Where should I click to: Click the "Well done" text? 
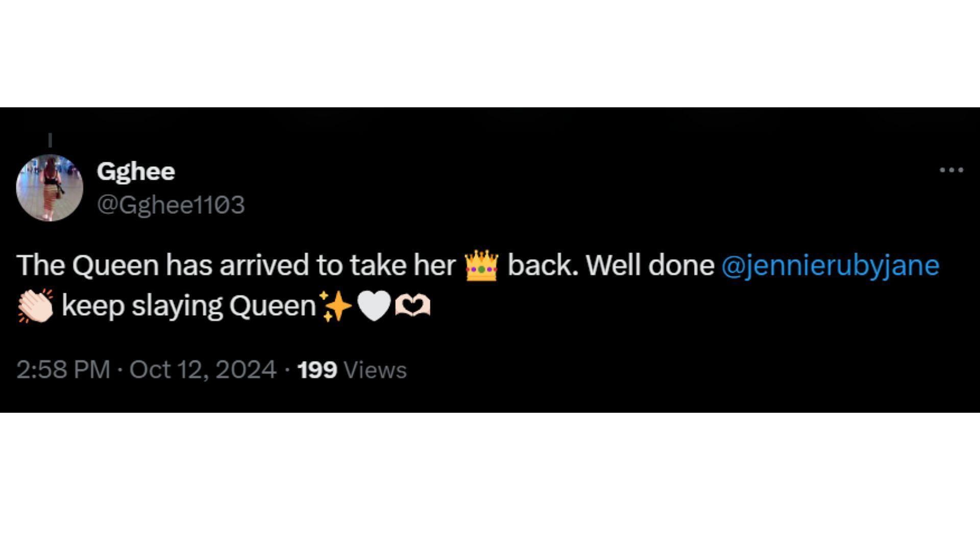point(649,265)
